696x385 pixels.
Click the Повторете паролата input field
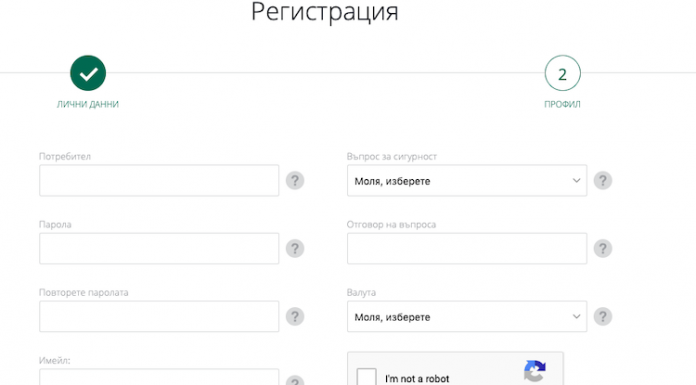coord(159,317)
